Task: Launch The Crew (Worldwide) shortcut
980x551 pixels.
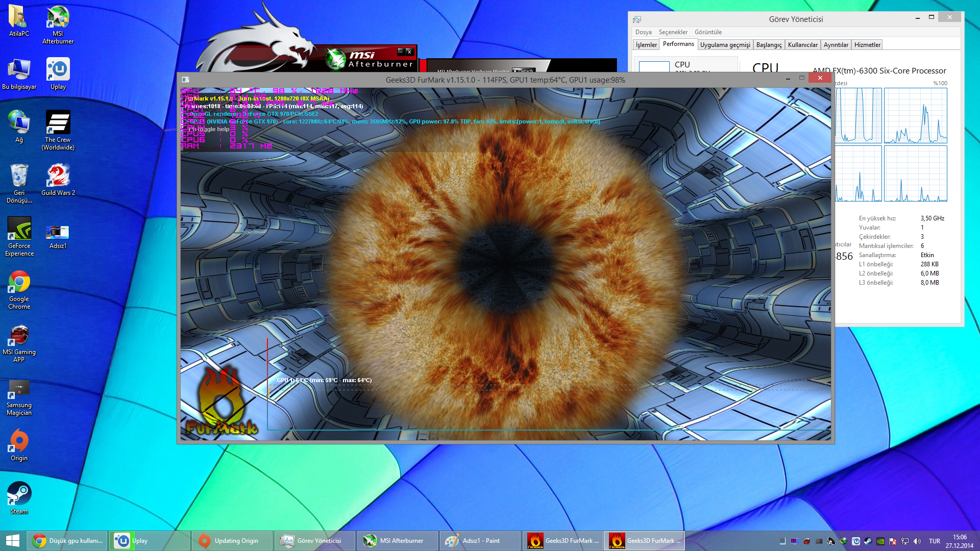Action: pos(58,131)
